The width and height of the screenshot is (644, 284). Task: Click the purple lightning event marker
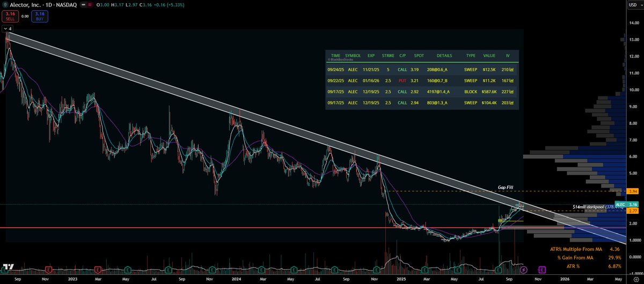point(524,269)
